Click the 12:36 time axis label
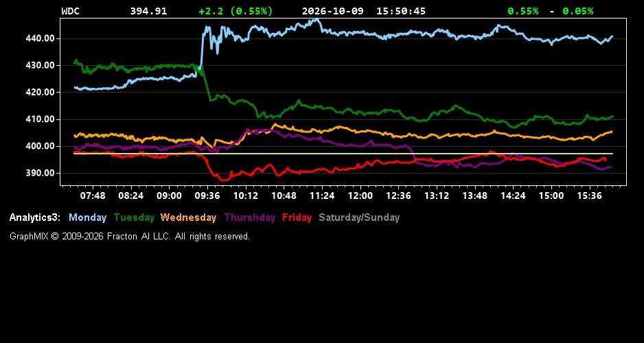 pyautogui.click(x=398, y=196)
